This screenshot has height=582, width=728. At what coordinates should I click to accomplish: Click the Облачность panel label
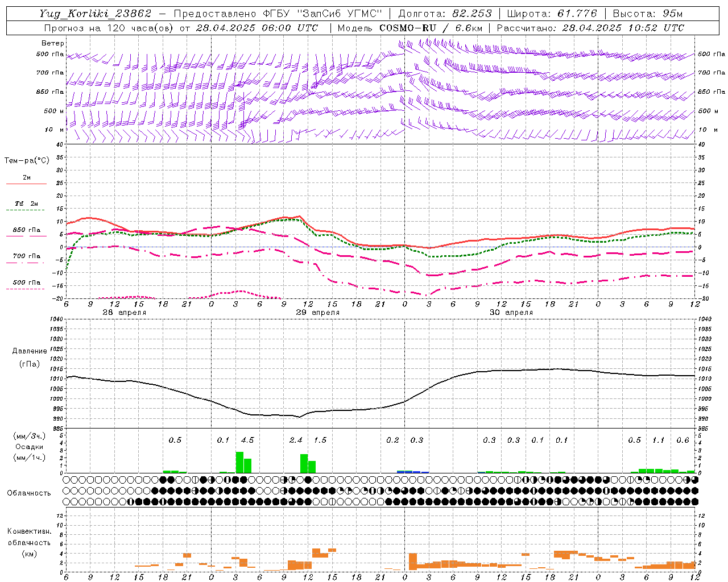29,493
